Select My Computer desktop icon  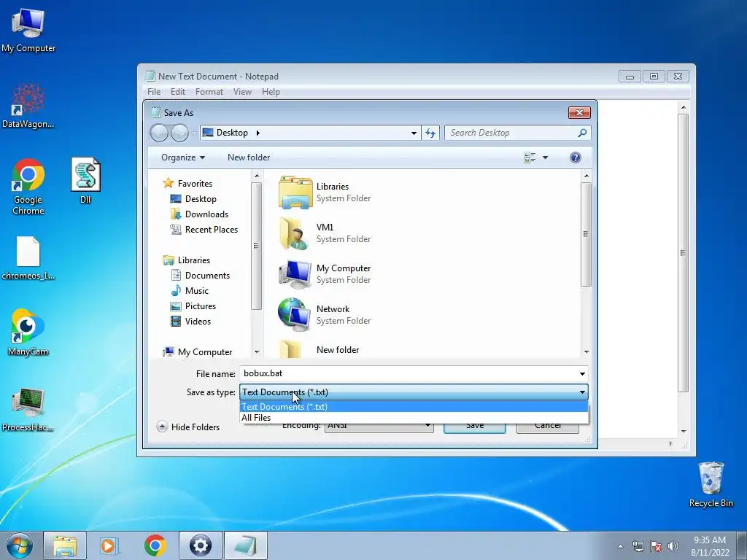28,31
